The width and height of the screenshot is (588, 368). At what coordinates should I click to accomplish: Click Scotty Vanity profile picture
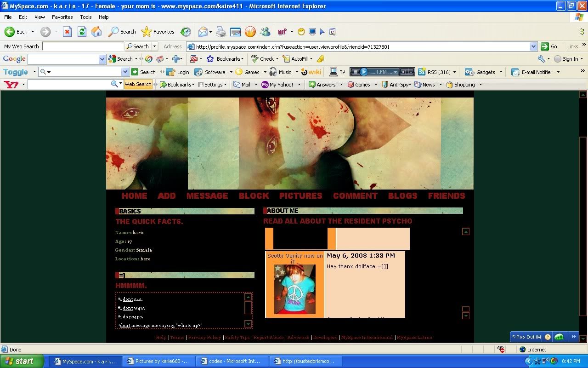[295, 289]
